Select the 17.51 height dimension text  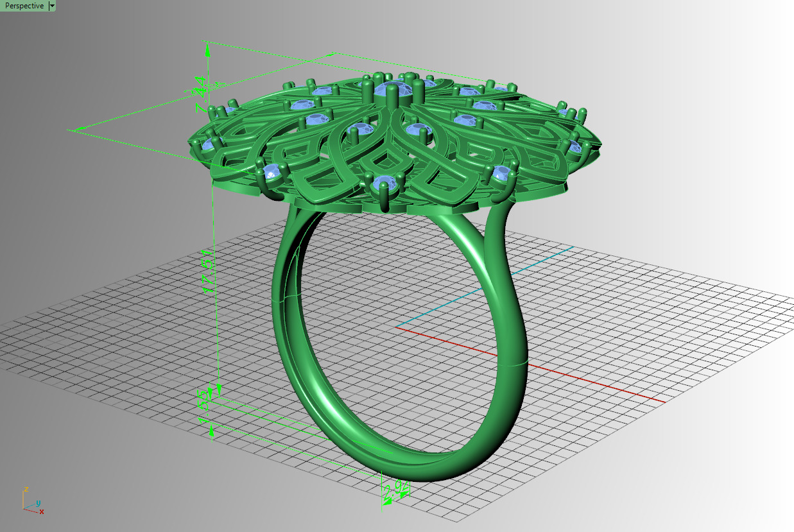tap(208, 273)
